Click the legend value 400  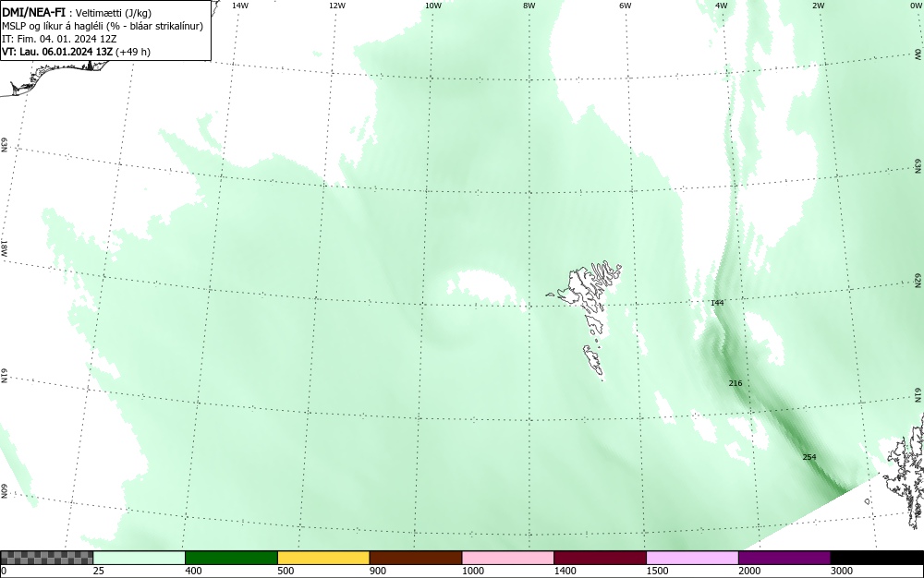pos(193,571)
